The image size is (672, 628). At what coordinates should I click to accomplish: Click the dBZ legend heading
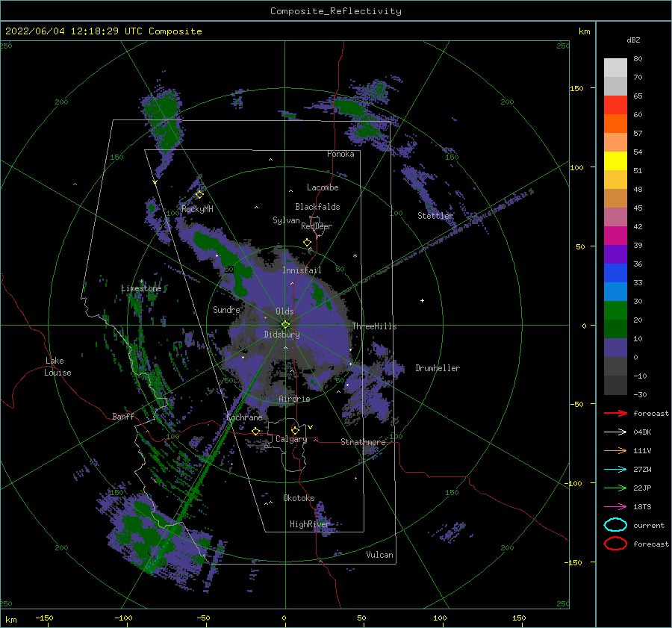(633, 40)
